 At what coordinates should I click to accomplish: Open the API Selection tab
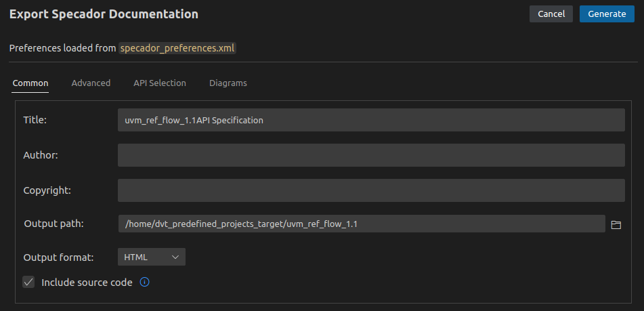[160, 83]
